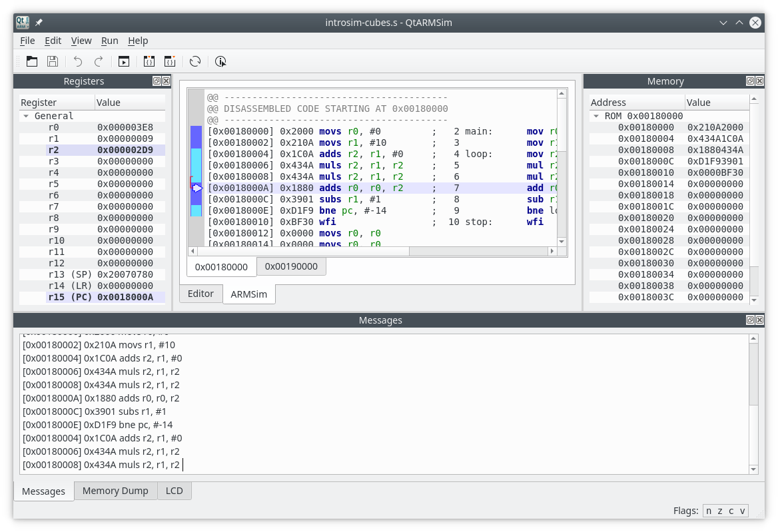The image size is (778, 532).
Task: Restart the simulation with the circular arrows icon
Action: [195, 61]
